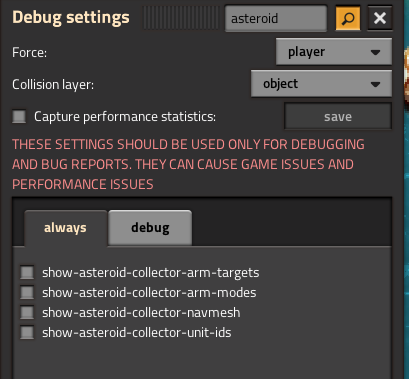Enable show-asteroid-collector-arm-targets checkbox
Screen dimensions: 409x379
27,272
